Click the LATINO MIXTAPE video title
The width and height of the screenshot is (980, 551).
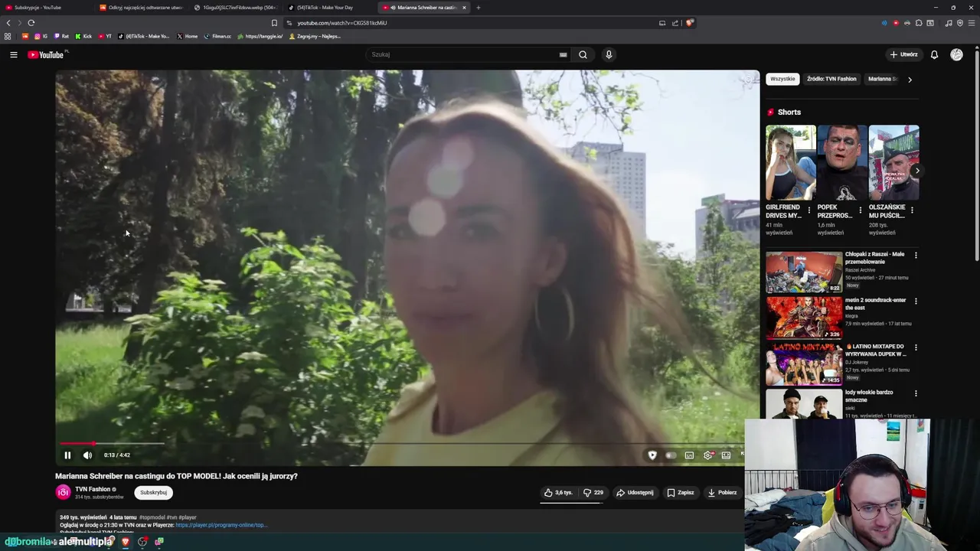coord(877,350)
